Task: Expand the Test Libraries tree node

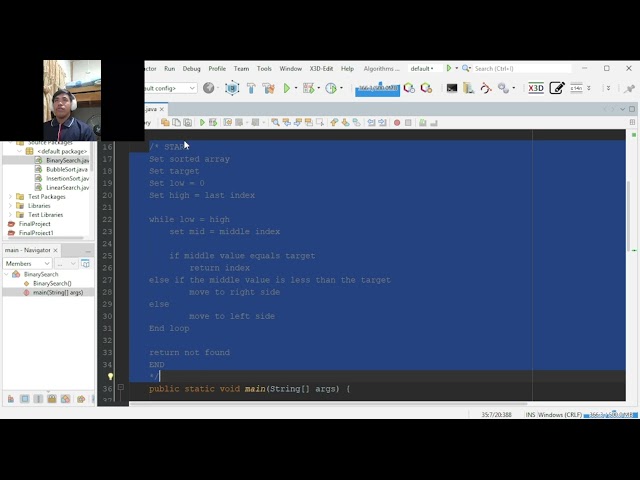Action: coord(11,214)
